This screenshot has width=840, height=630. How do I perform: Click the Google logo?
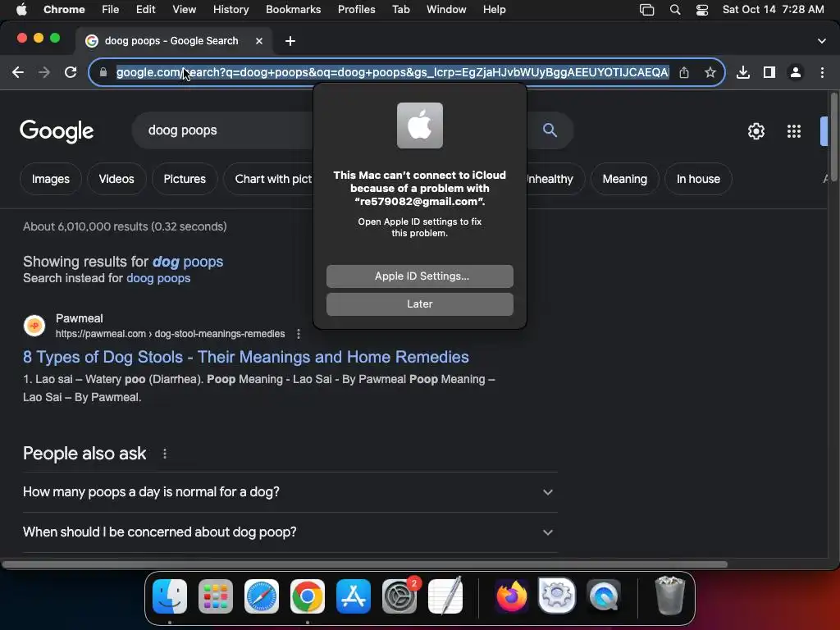pos(57,130)
